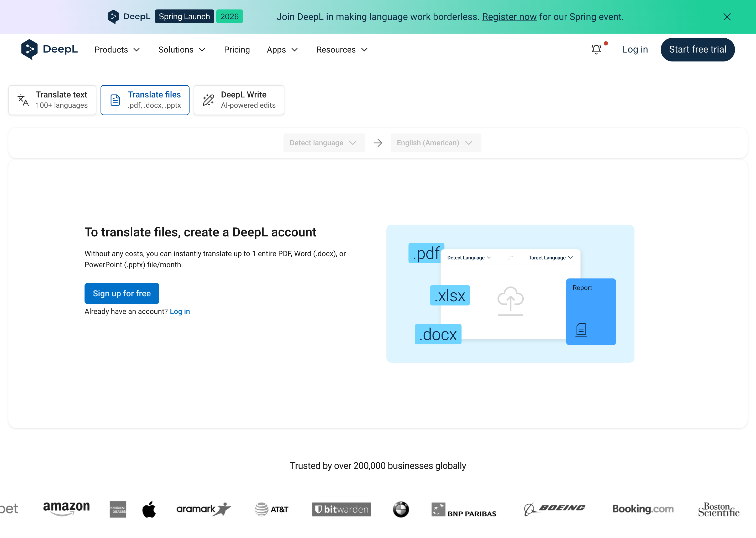
Task: Click Start free trial
Action: click(697, 49)
